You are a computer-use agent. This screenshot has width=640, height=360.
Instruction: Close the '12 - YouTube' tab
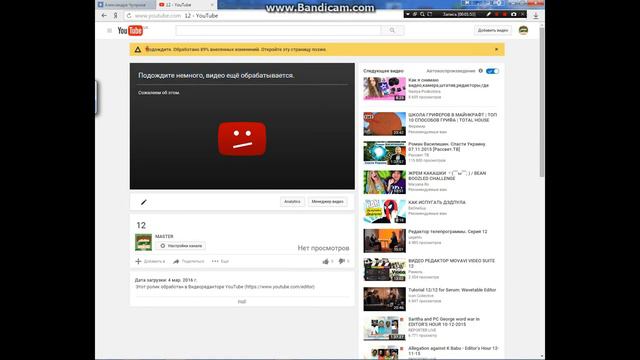coord(212,4)
